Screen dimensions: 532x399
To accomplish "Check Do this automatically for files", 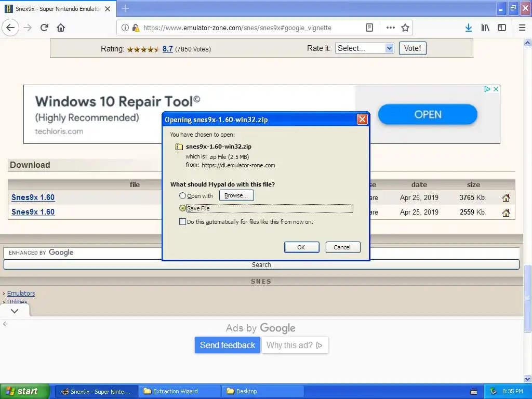I will coord(182,222).
